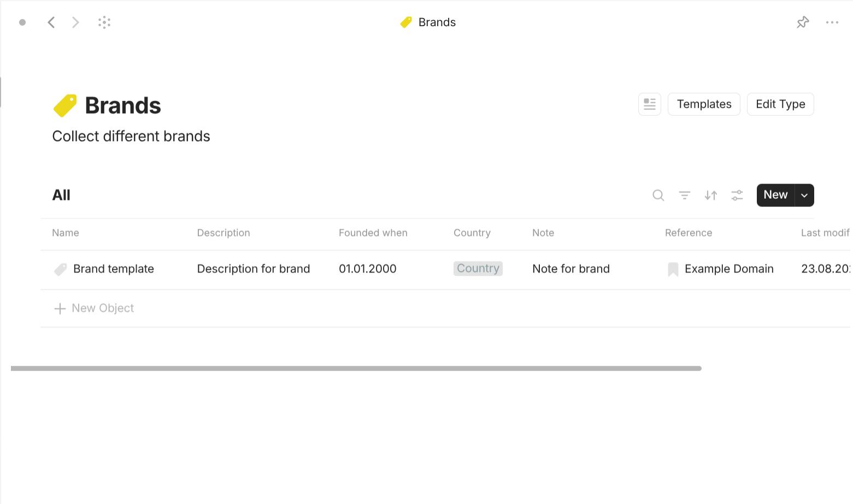
Task: Open Templates
Action: 704,104
